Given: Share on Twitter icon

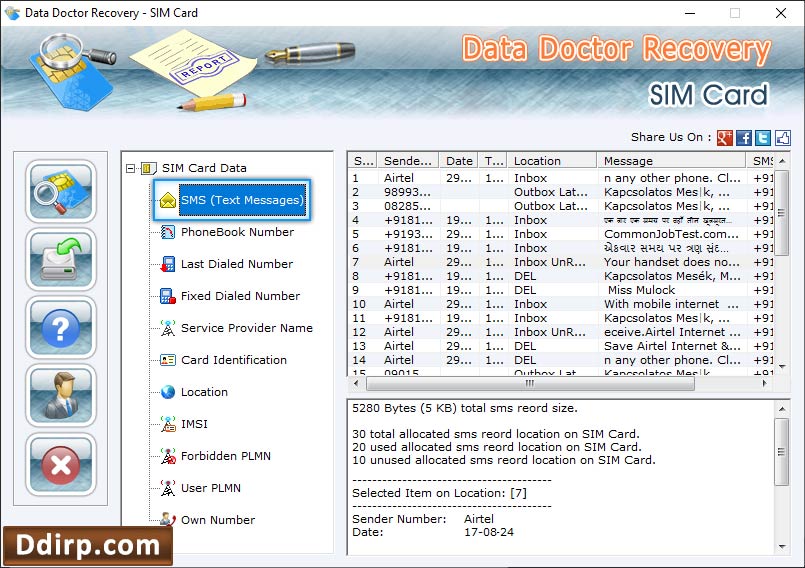Looking at the screenshot, I should (x=763, y=138).
